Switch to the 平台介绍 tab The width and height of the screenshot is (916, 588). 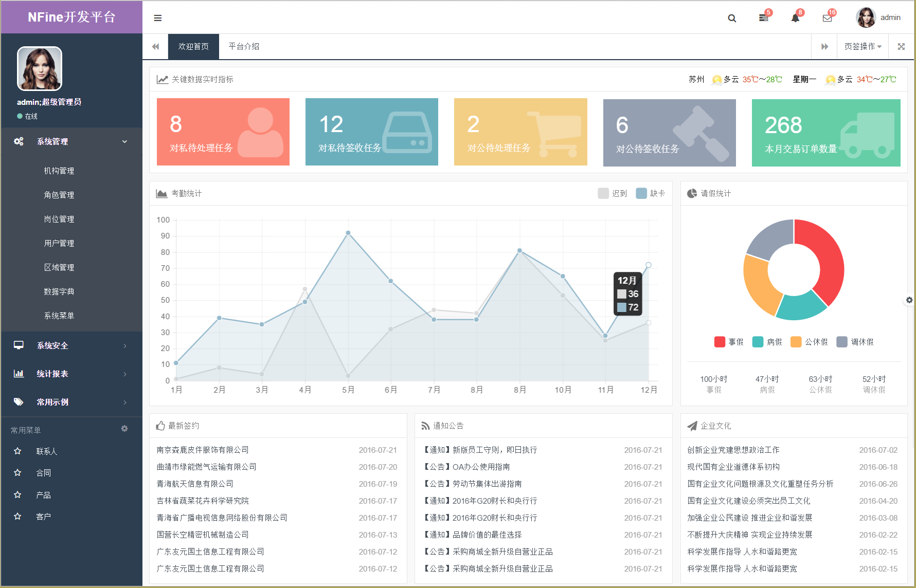[244, 46]
